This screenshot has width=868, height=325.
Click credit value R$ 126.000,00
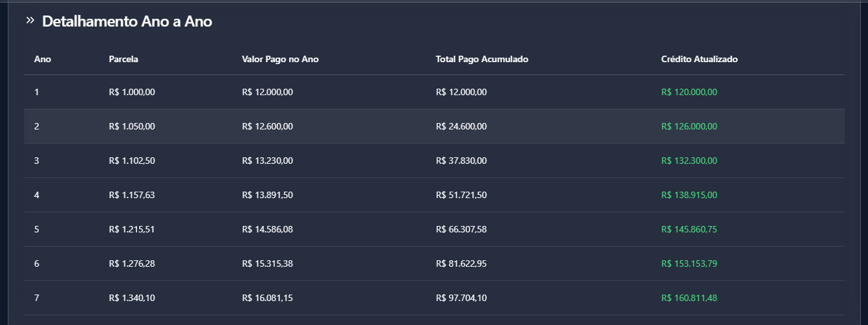click(689, 126)
